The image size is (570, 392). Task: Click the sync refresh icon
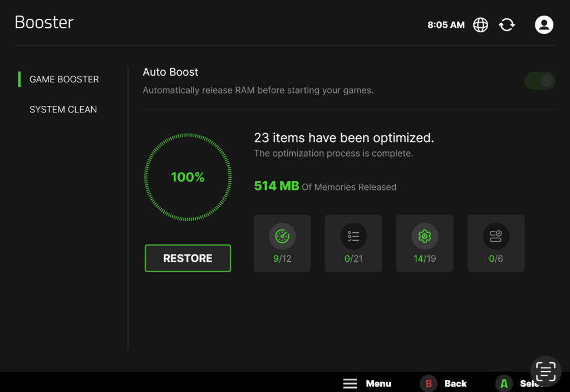pos(507,24)
